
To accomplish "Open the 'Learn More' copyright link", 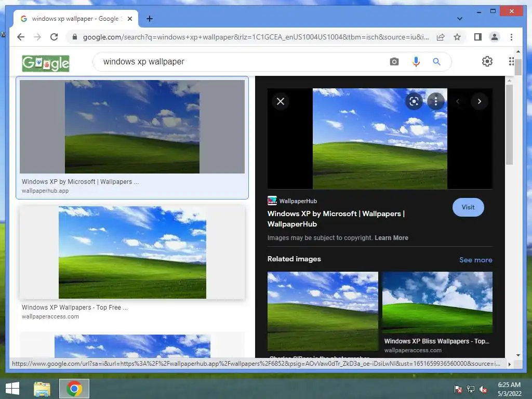I will pyautogui.click(x=391, y=238).
